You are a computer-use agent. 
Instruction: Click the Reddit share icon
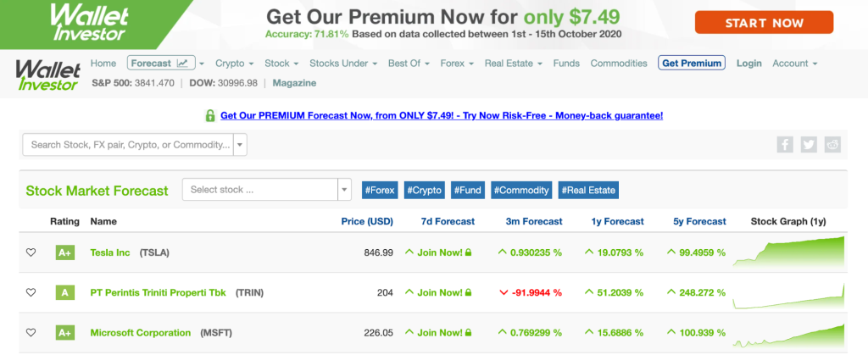[x=832, y=145]
